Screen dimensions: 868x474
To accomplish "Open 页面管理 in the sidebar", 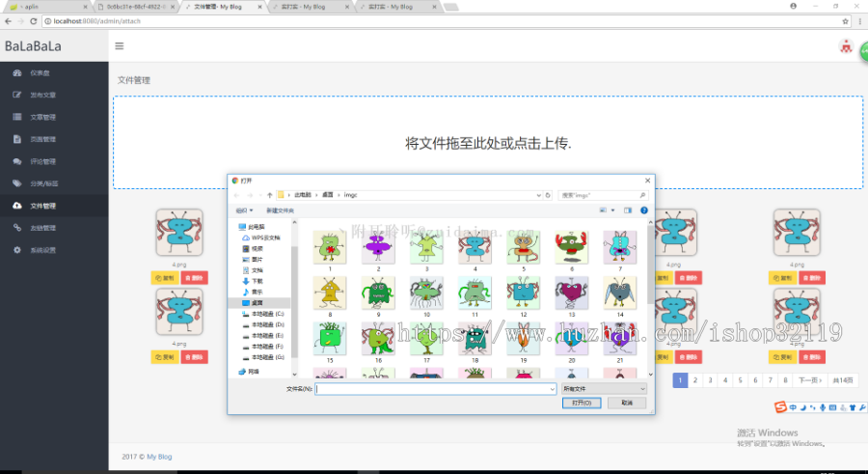I will point(54,139).
